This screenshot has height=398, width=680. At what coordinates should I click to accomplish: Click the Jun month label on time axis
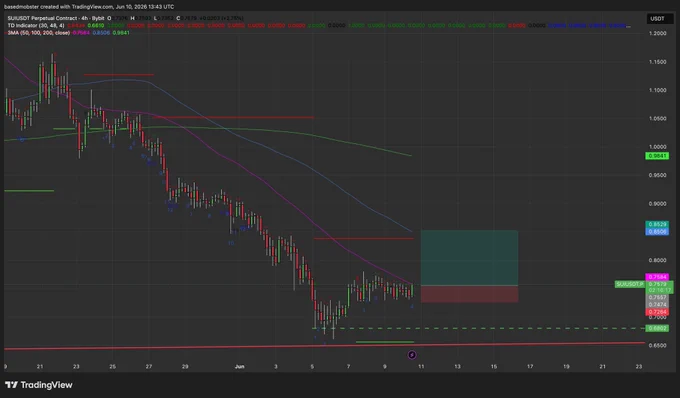click(x=239, y=366)
